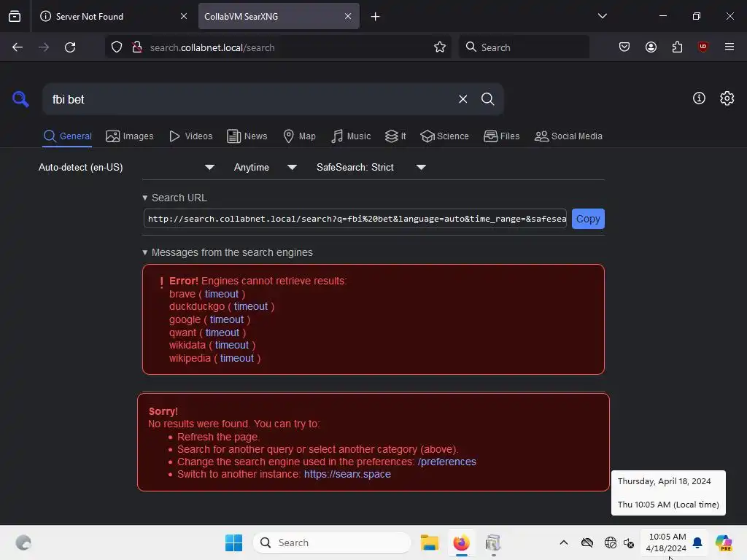The height and width of the screenshot is (560, 747).
Task: Follow the /preferences link
Action: pyautogui.click(x=447, y=462)
